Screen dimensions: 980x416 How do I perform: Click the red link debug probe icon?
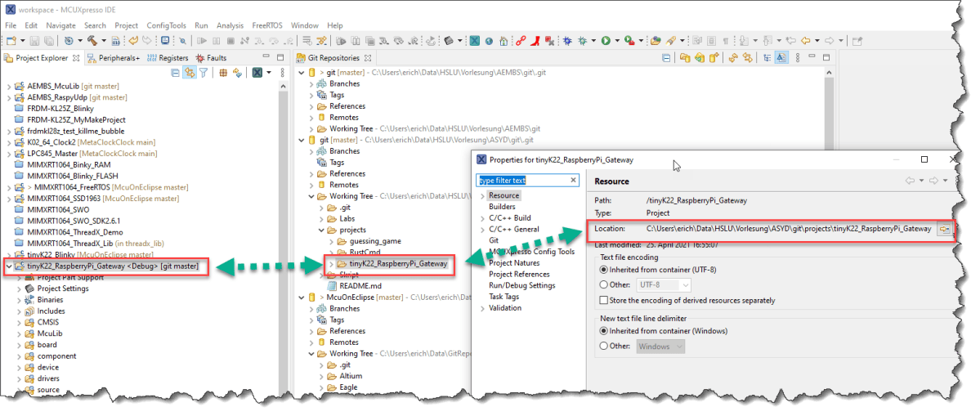[x=521, y=41]
